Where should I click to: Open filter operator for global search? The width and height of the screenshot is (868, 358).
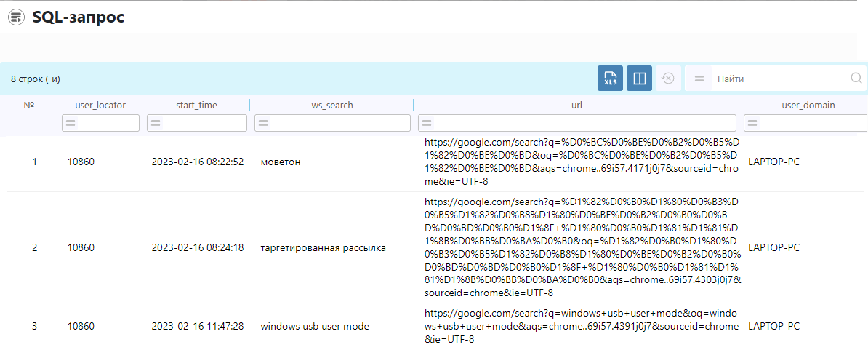tap(699, 79)
